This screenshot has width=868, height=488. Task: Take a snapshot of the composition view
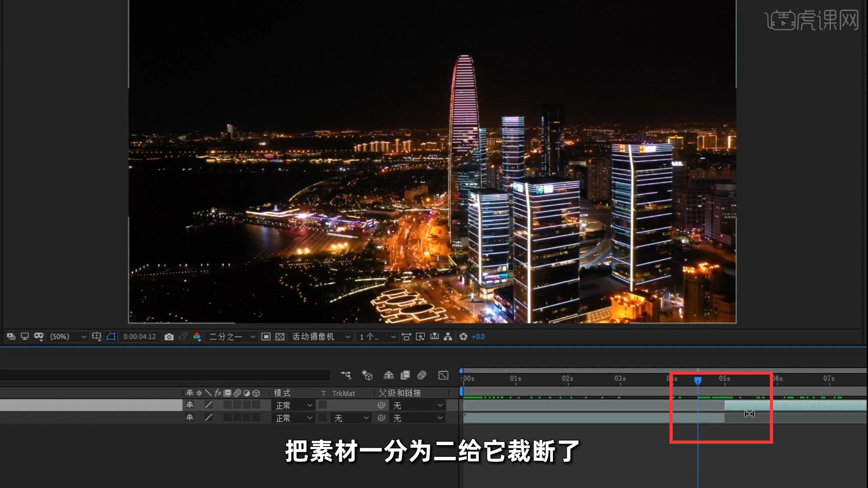tap(169, 337)
